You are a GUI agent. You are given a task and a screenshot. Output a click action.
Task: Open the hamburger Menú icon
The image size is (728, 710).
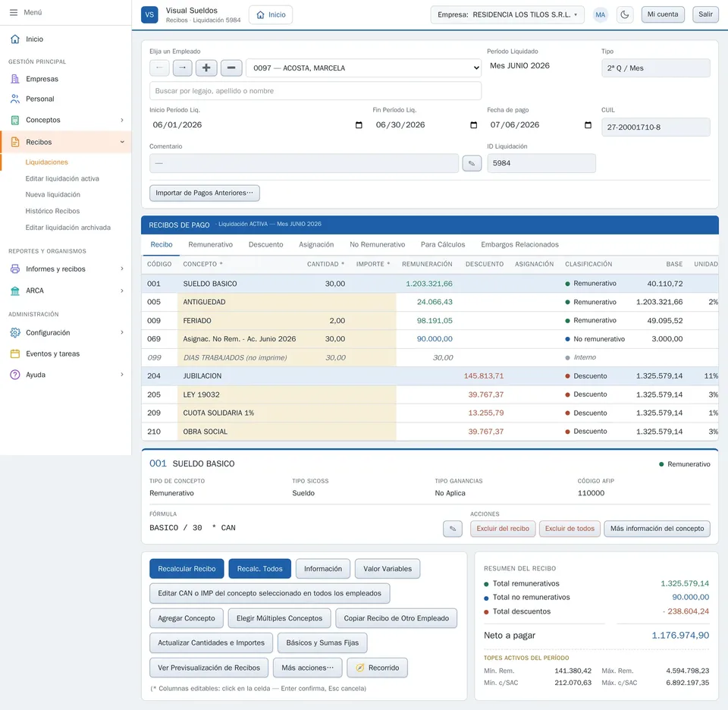pos(14,13)
